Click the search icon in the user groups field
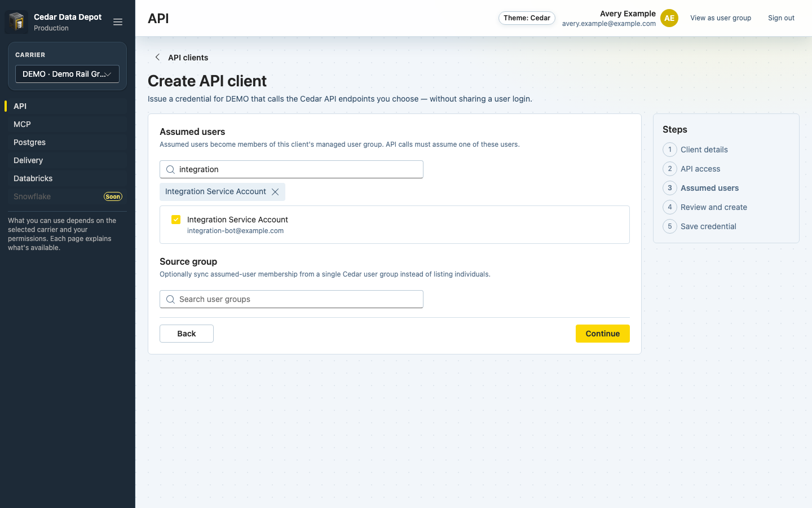Image resolution: width=812 pixels, height=508 pixels. [x=170, y=299]
